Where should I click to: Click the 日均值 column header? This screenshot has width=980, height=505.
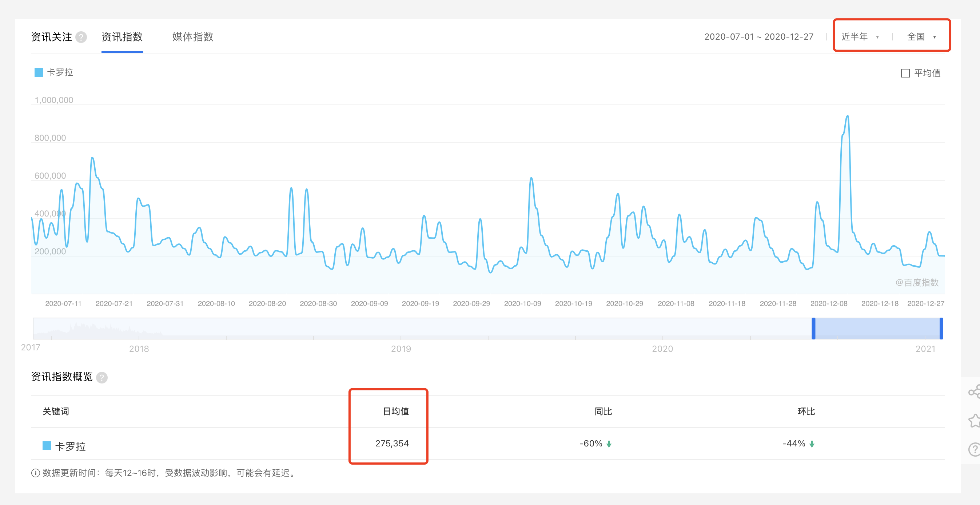(x=396, y=411)
